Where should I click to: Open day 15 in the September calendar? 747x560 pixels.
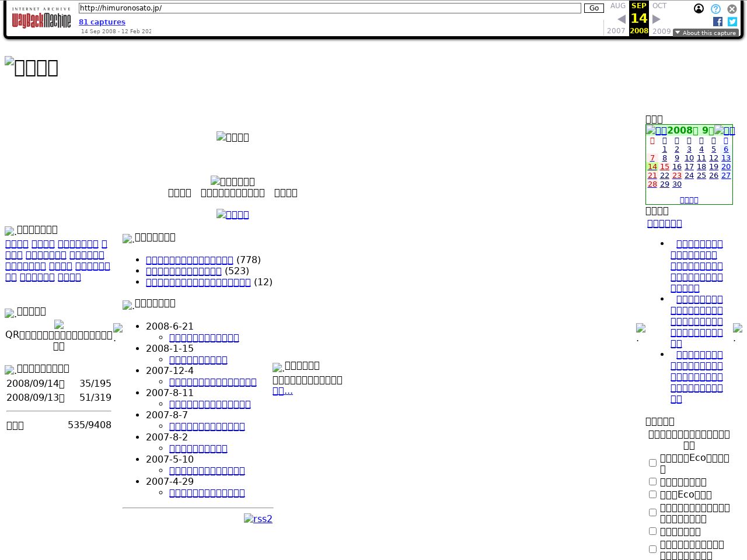click(x=664, y=167)
